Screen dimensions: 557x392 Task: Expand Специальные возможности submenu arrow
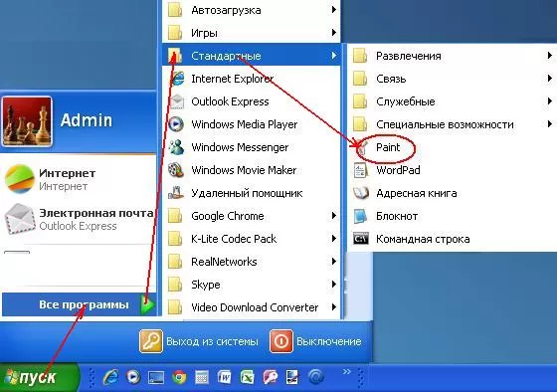(x=549, y=124)
